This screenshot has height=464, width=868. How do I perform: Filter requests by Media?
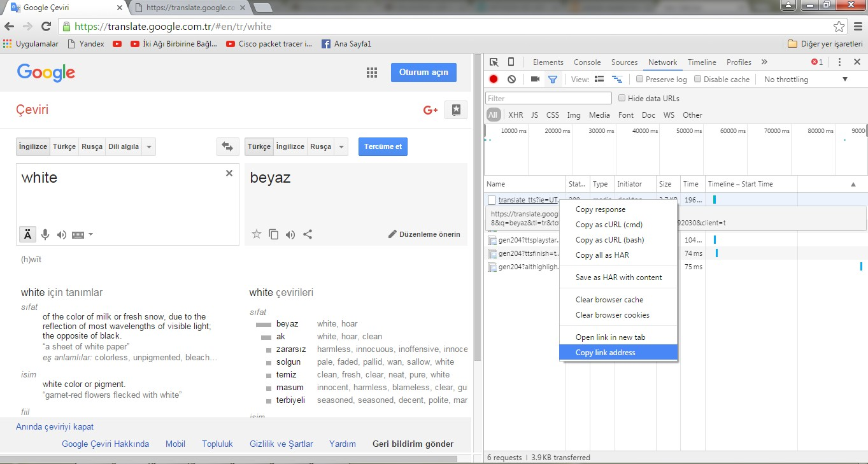point(599,115)
